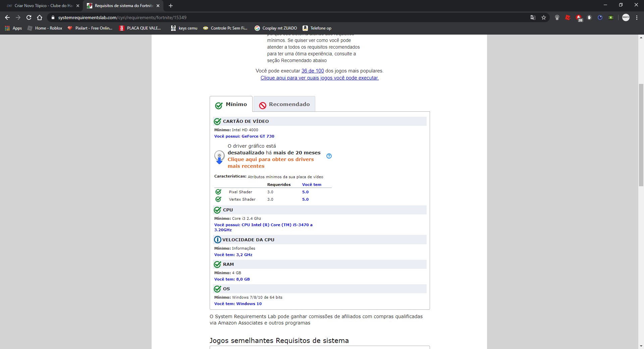The image size is (644, 349).
Task: Click the 36 de 100 link
Action: 313,71
